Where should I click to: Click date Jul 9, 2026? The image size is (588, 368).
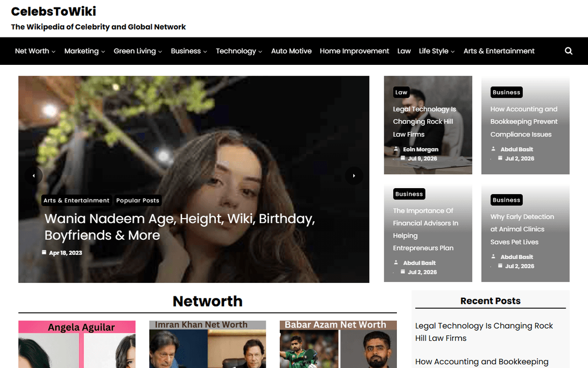pyautogui.click(x=422, y=158)
